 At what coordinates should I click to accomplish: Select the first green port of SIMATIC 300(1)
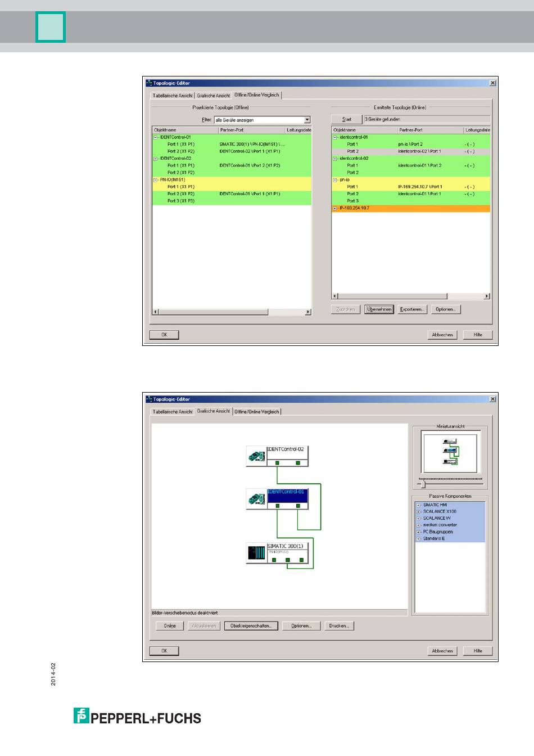pyautogui.click(x=274, y=560)
